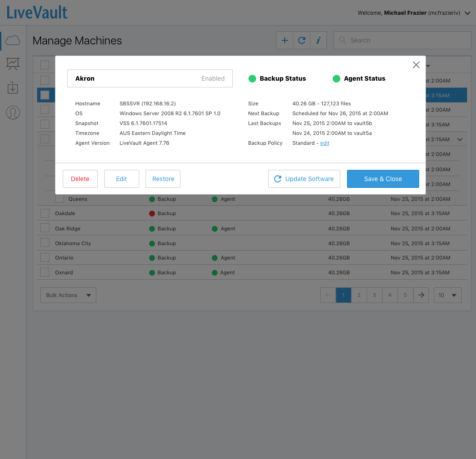Click the Oxnard machine name

coord(64,273)
